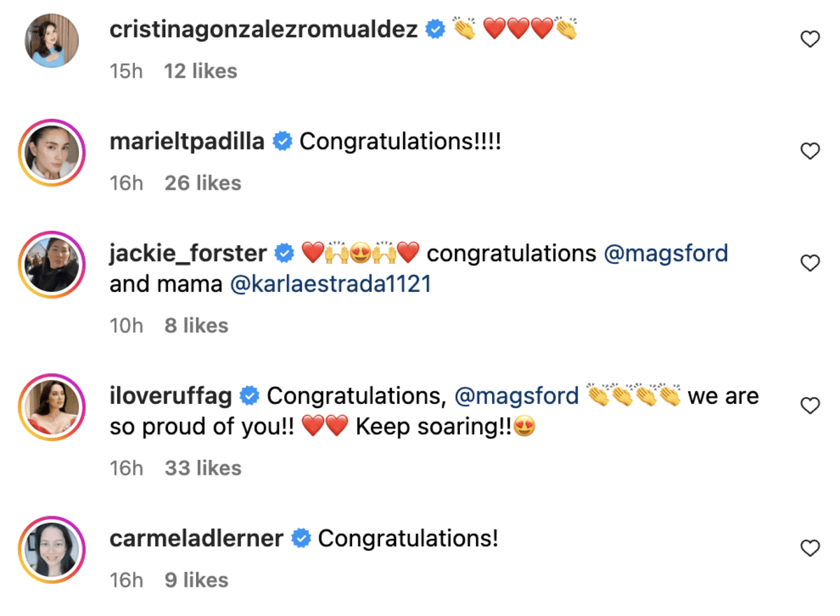
Task: Go to marieltpadilla's profile via username
Action: pos(187,141)
